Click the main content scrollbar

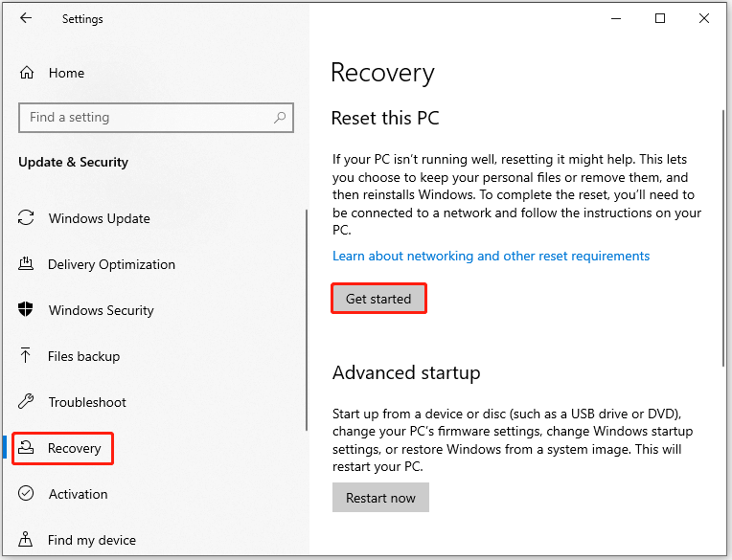723,237
